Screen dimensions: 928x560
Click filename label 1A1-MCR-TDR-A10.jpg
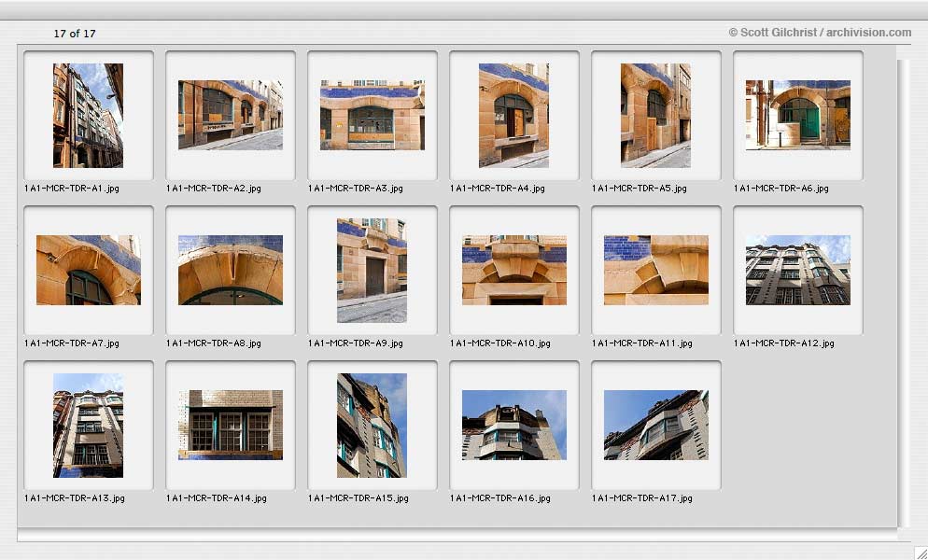[500, 343]
